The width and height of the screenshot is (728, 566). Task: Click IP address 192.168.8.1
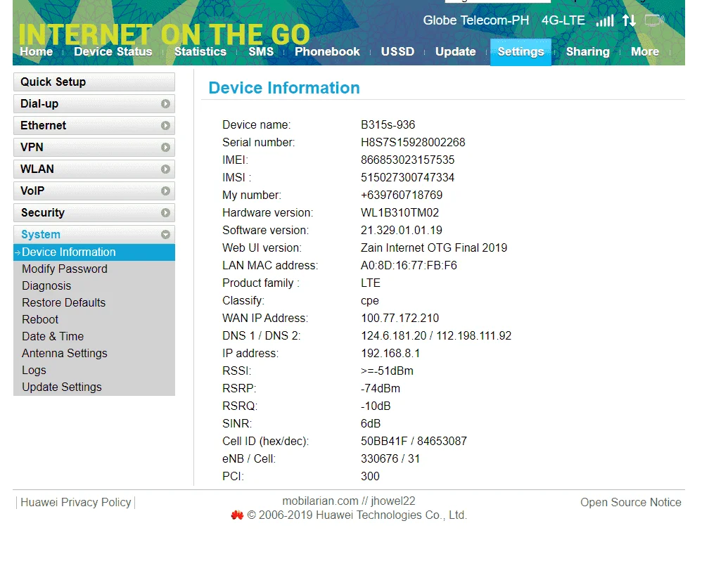click(x=390, y=354)
